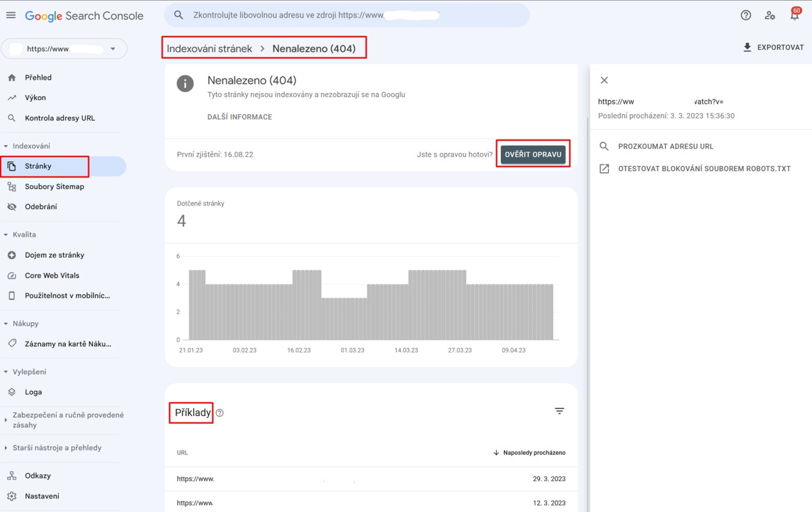
Task: Click the Loga layers icon
Action: coord(12,392)
